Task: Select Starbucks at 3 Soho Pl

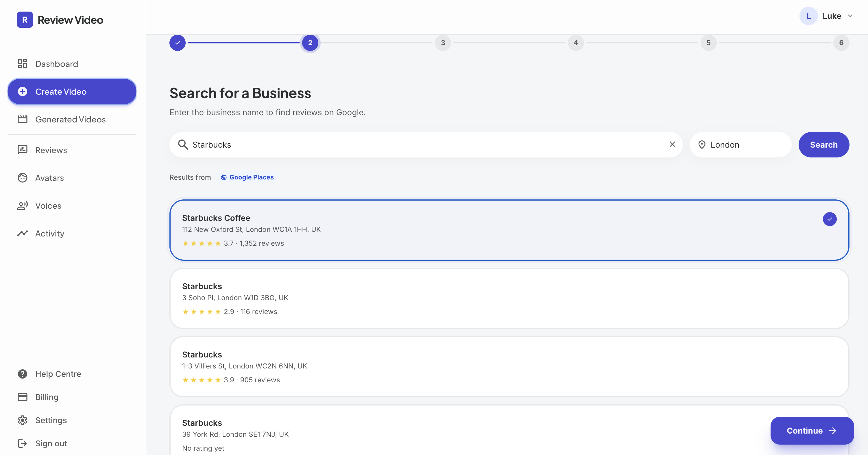Action: [x=509, y=298]
